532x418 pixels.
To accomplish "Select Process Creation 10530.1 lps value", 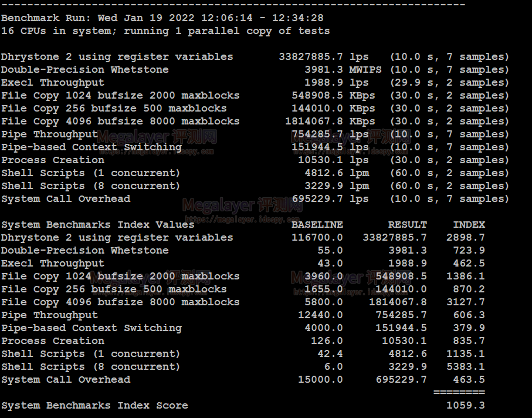I will tap(333, 160).
